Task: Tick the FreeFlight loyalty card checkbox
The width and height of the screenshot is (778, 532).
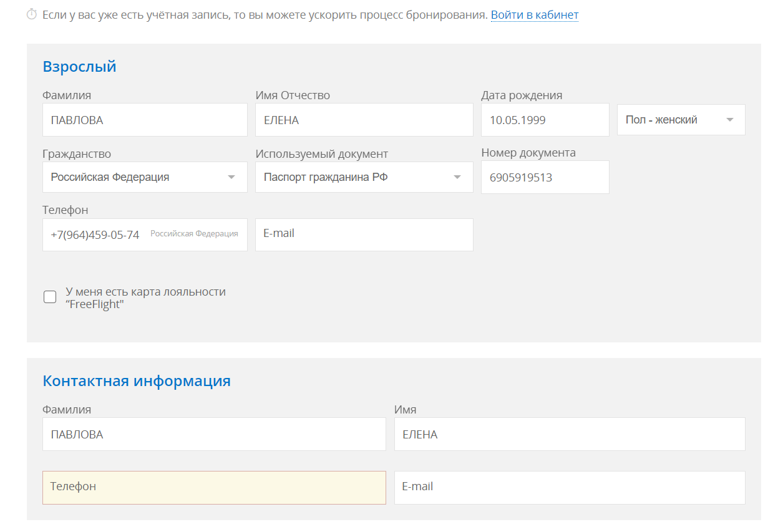Action: point(50,297)
